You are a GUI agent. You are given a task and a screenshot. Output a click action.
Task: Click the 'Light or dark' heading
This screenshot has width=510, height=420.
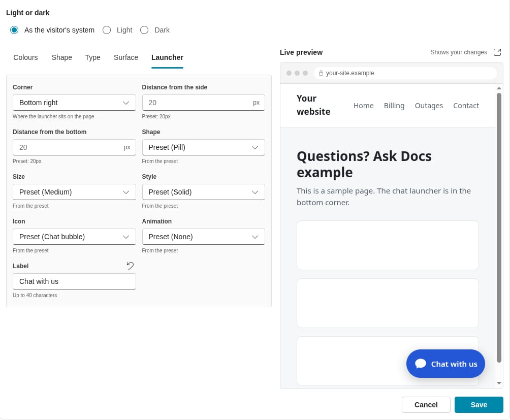pyautogui.click(x=27, y=13)
